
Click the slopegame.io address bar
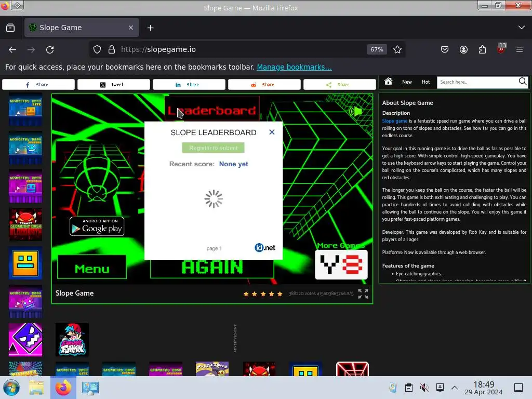point(241,49)
